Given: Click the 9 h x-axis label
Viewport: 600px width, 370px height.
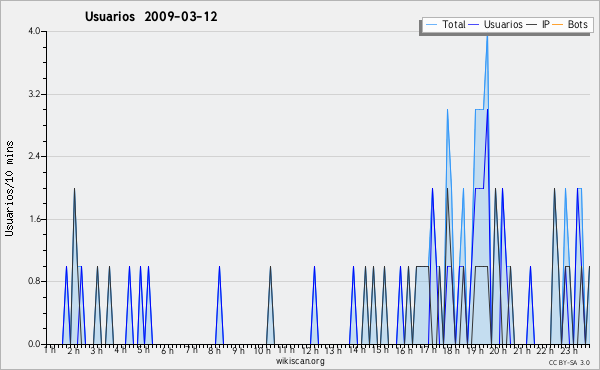Looking at the screenshot, I should (x=238, y=350).
